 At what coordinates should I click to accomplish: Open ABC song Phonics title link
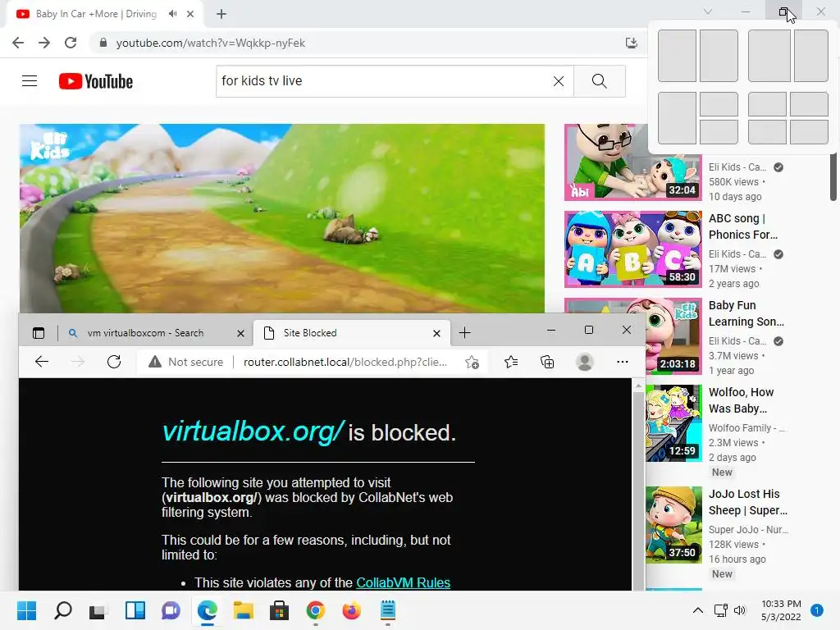(x=743, y=226)
